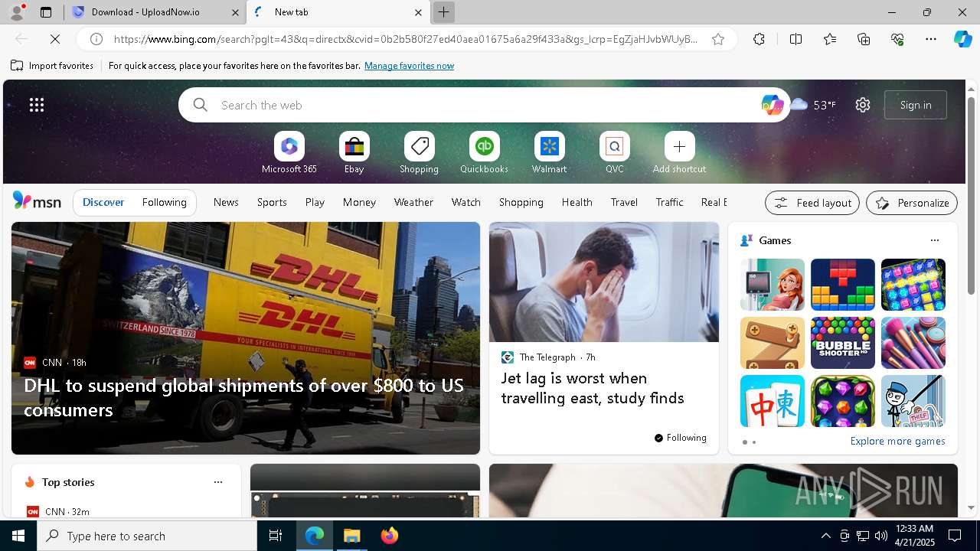
Task: Open Games card options menu
Action: point(934,240)
